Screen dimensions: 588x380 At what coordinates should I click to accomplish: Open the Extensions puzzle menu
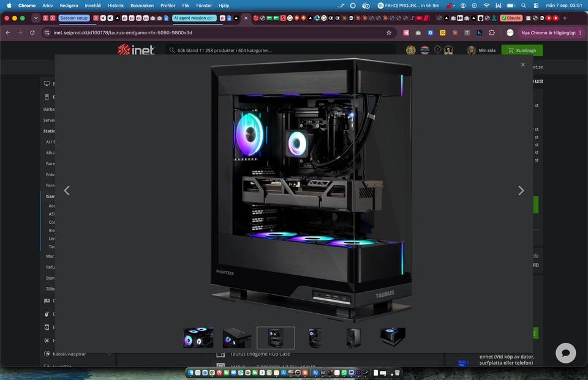(x=492, y=32)
